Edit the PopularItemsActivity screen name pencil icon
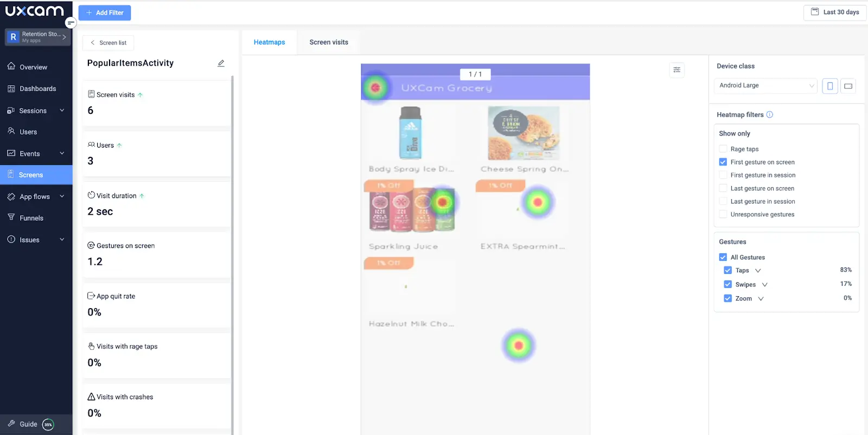868x435 pixels. 221,63
